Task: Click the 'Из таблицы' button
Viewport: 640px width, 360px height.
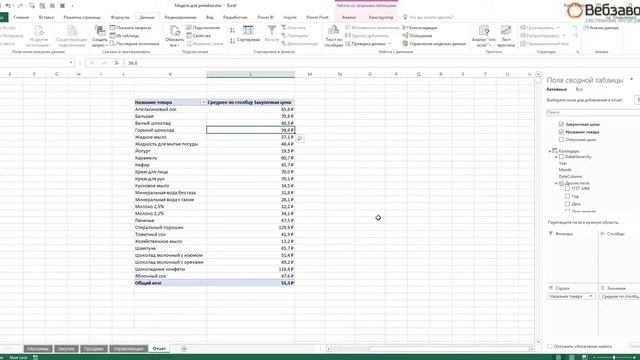Action: point(124,36)
